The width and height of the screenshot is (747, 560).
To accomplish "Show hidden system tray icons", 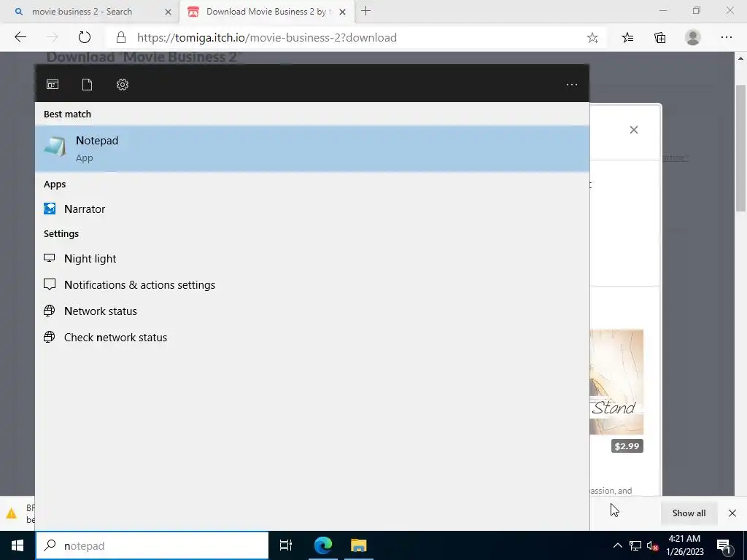I will 617,545.
